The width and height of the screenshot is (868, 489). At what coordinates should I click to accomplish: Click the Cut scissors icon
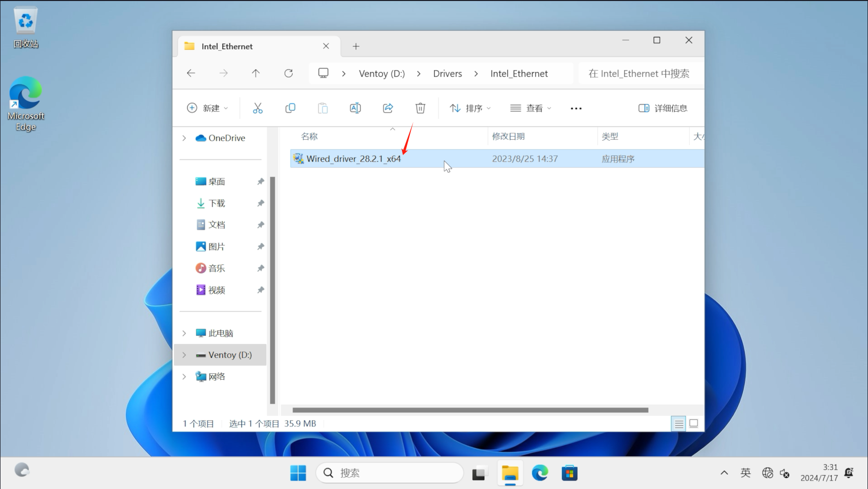click(257, 108)
